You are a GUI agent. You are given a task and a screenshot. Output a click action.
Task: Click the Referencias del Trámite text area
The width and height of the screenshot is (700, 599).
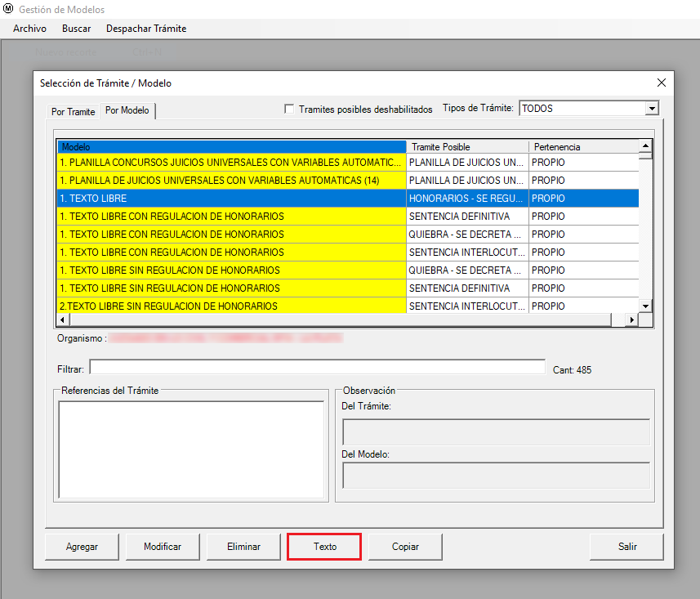point(191,449)
